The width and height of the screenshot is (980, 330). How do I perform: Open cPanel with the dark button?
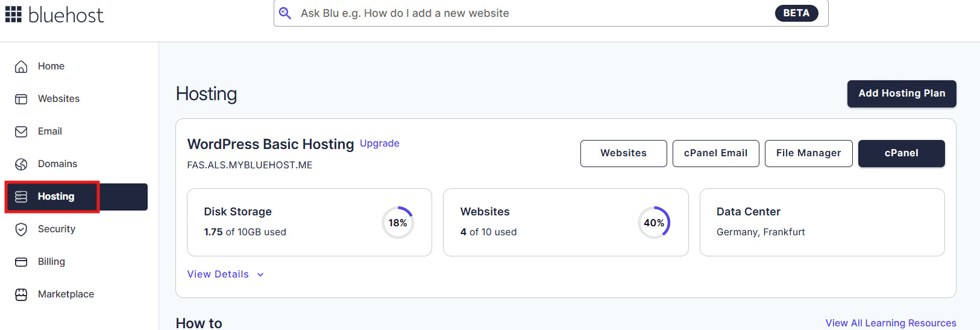click(x=901, y=153)
